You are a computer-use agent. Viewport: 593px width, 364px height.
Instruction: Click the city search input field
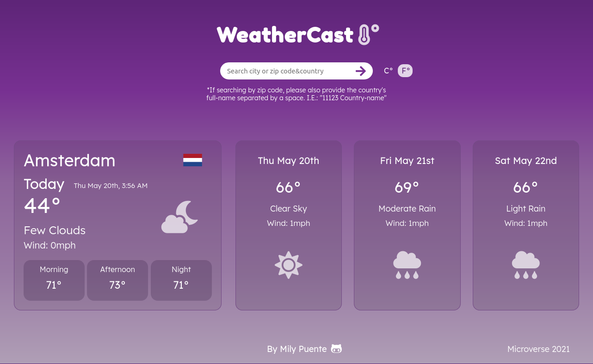pyautogui.click(x=287, y=71)
